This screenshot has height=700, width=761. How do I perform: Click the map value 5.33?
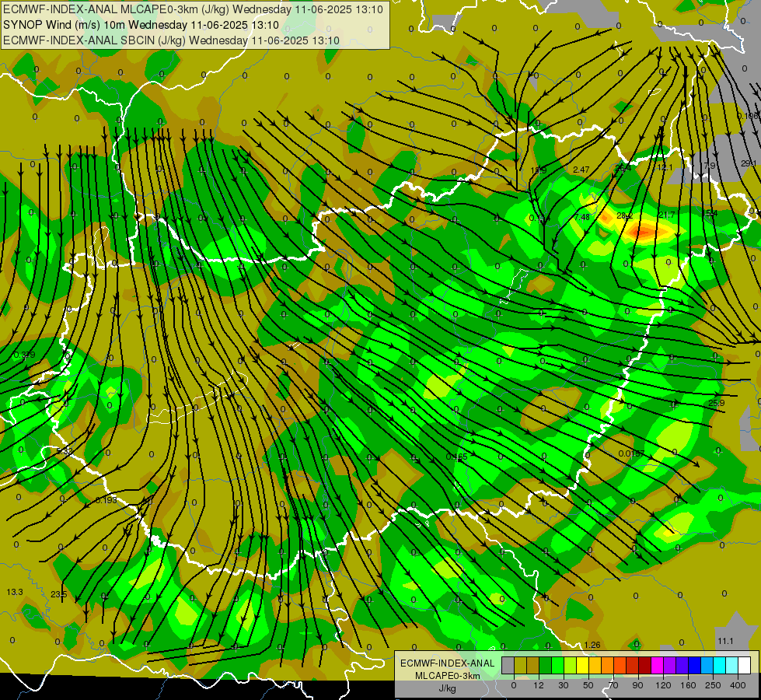pos(64,451)
